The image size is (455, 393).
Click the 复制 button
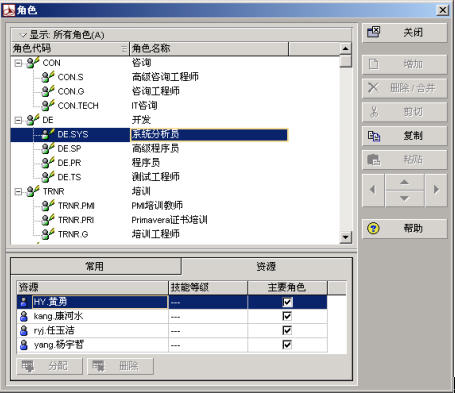pos(404,136)
